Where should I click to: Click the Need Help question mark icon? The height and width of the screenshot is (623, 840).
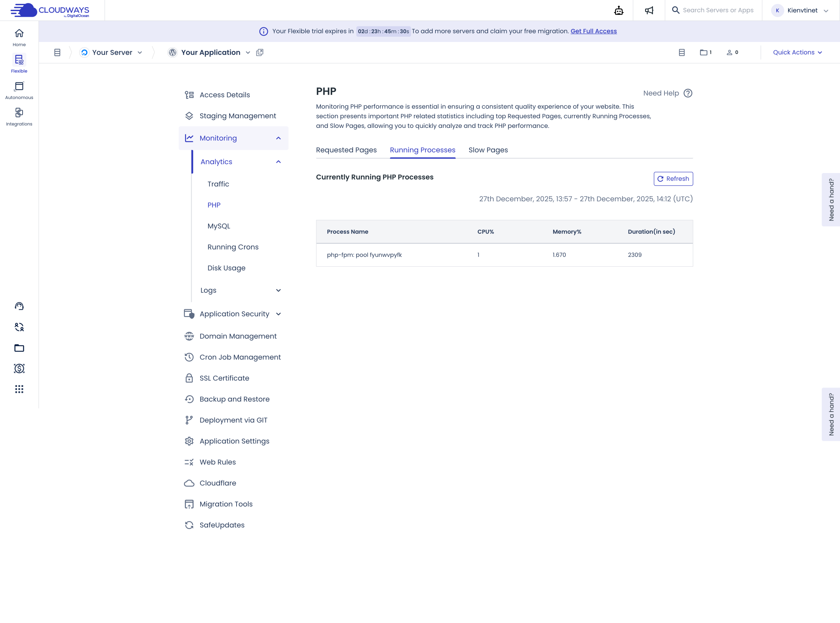687,93
